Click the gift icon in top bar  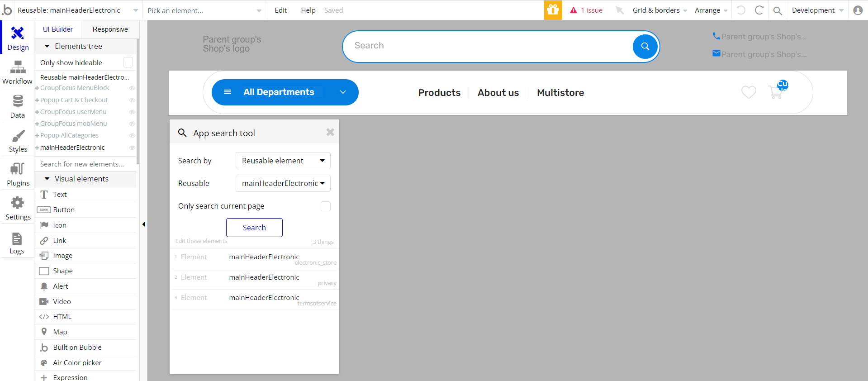553,10
